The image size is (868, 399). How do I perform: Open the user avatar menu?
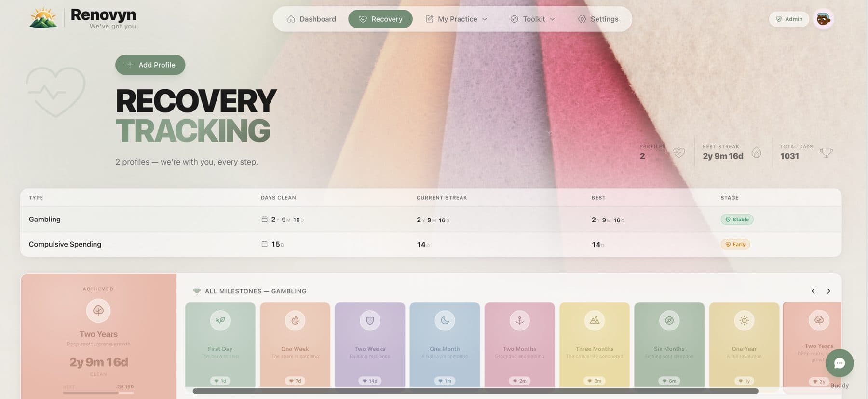[823, 19]
